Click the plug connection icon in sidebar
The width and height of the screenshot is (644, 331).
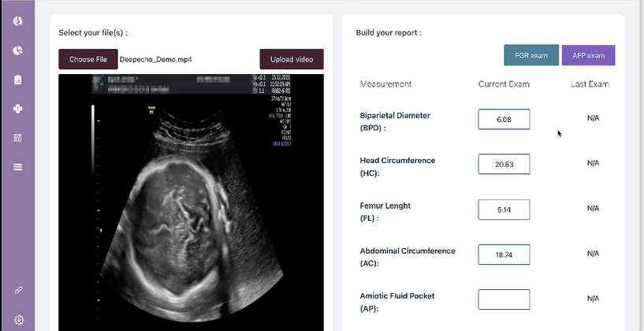pos(17,290)
